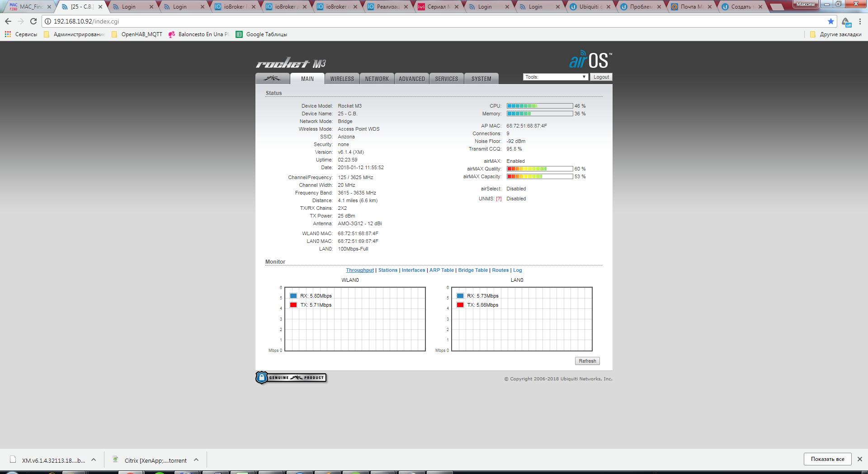Image resolution: width=868 pixels, height=474 pixels.
Task: Click the Logout button
Action: coord(601,77)
